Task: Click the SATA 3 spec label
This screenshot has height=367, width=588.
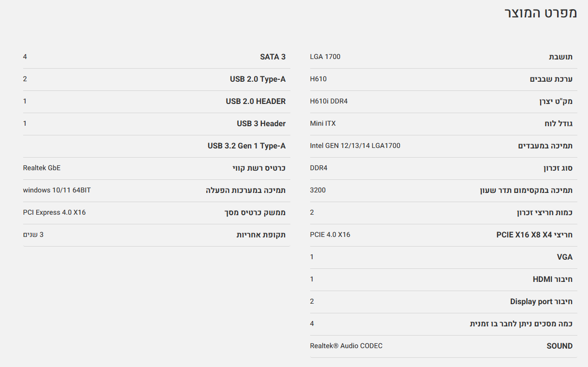Action: (272, 57)
